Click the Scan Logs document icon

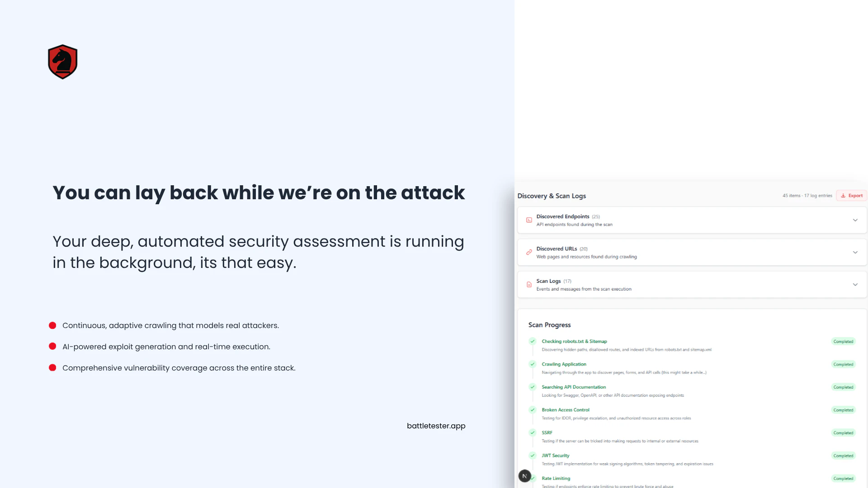(x=529, y=285)
